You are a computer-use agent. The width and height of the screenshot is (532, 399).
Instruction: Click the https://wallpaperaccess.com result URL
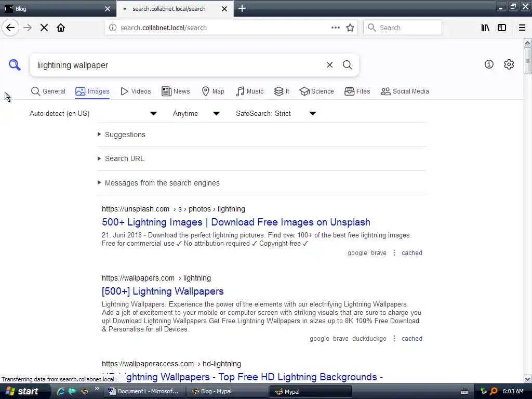pyautogui.click(x=171, y=364)
